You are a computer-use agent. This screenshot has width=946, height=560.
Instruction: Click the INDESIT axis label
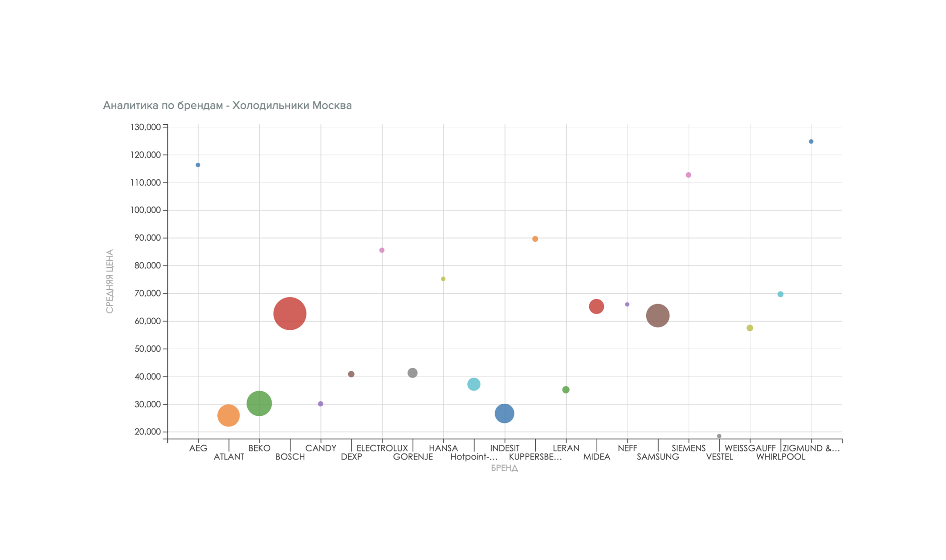coord(505,448)
